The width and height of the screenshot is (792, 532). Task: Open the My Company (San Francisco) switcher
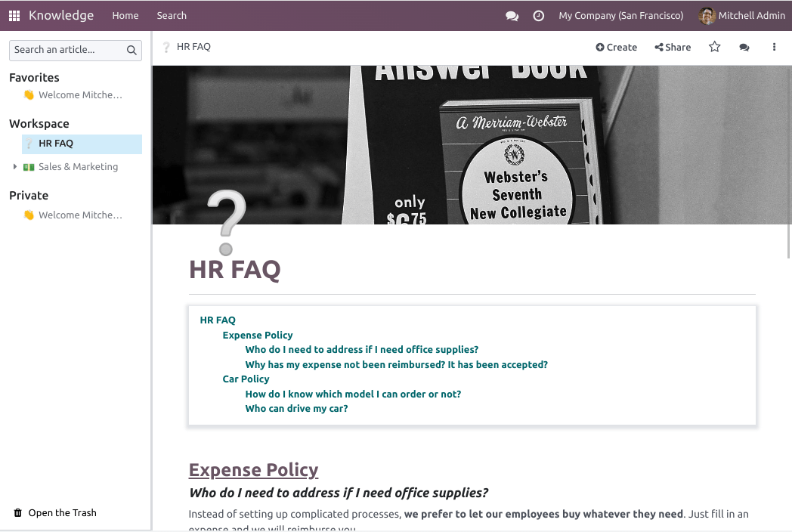coord(620,15)
